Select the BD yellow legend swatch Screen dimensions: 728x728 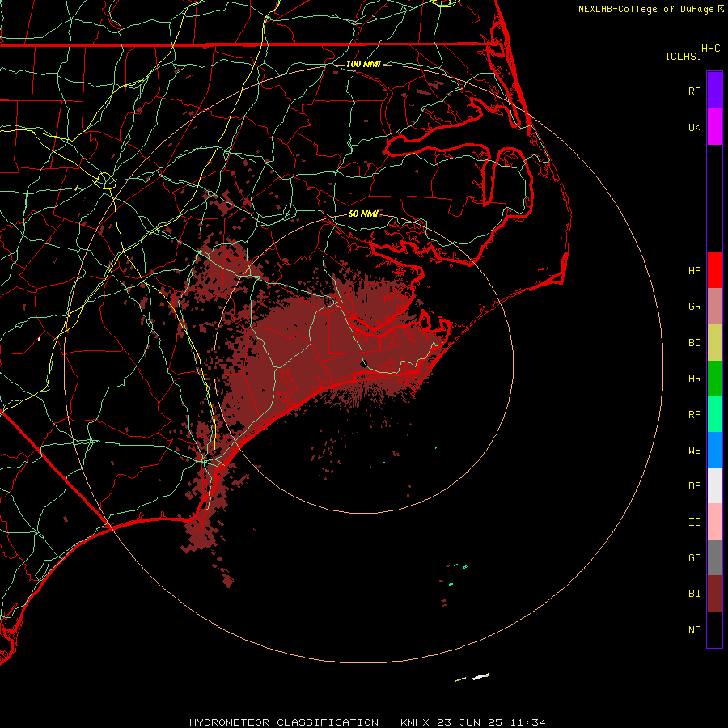pos(714,343)
